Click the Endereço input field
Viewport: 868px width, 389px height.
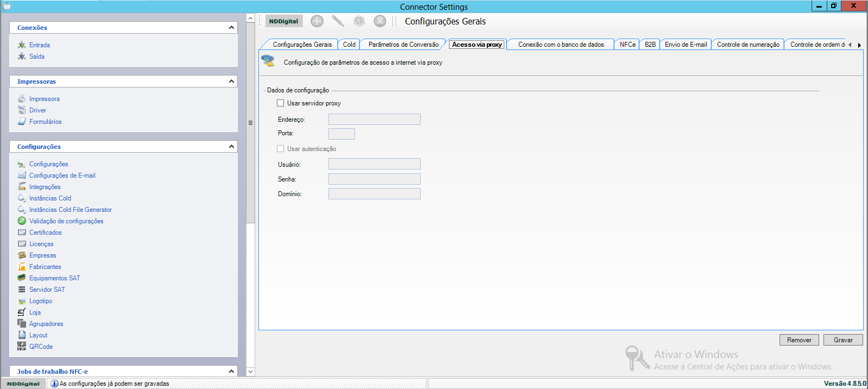coord(374,120)
